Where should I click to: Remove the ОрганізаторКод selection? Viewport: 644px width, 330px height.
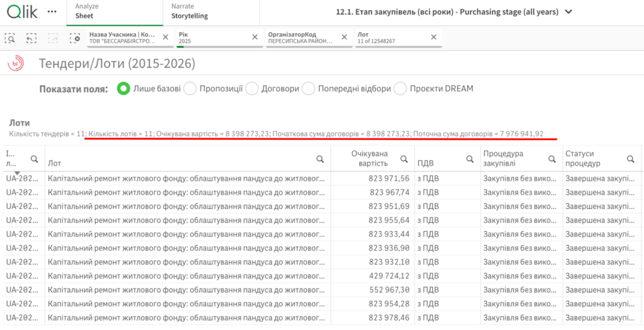click(x=344, y=37)
